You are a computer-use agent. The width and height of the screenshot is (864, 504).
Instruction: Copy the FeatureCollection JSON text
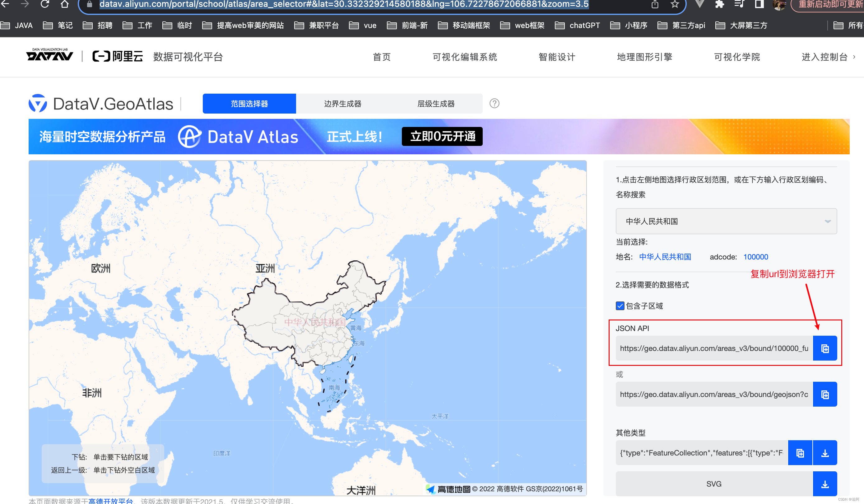click(x=800, y=453)
